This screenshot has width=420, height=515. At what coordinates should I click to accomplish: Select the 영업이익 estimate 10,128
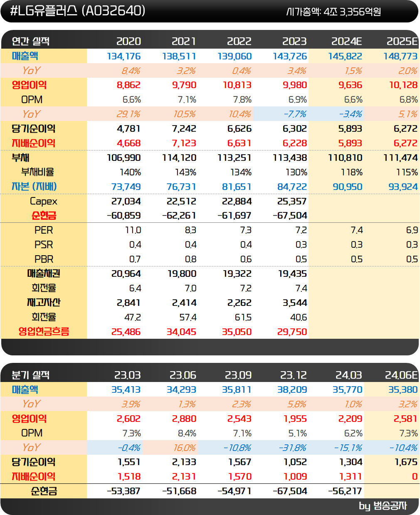(403, 85)
